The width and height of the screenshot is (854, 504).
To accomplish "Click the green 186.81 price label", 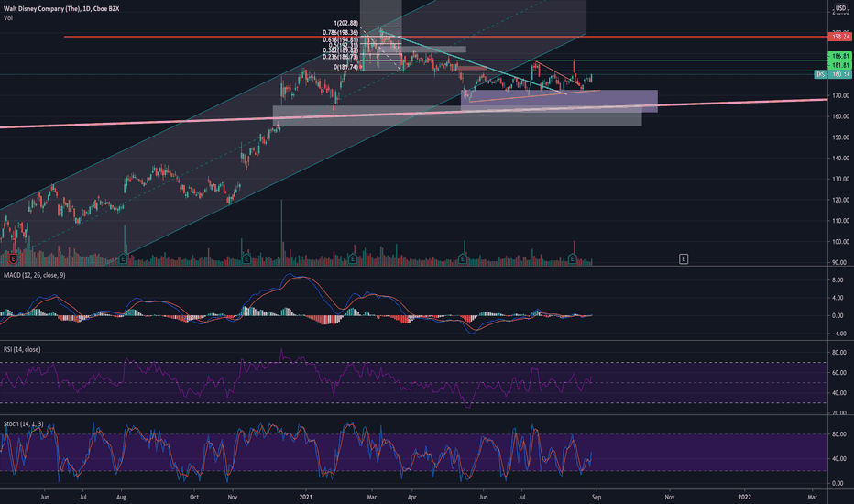I will 839,56.
